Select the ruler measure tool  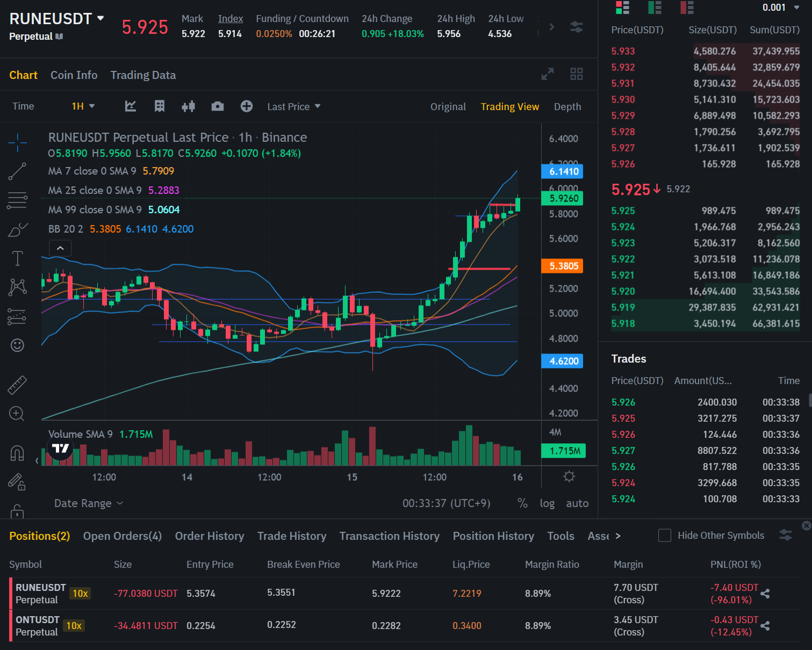[x=17, y=385]
